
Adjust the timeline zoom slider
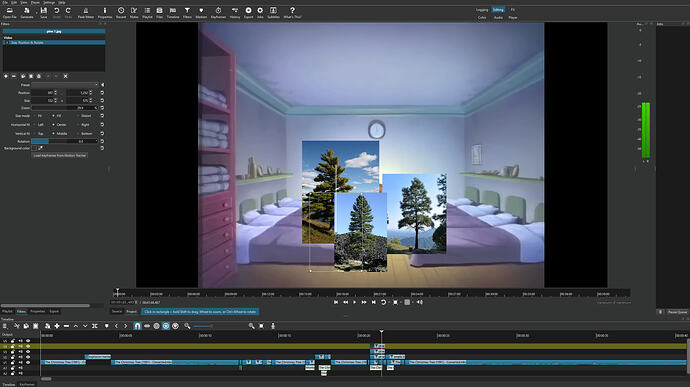[x=203, y=326]
